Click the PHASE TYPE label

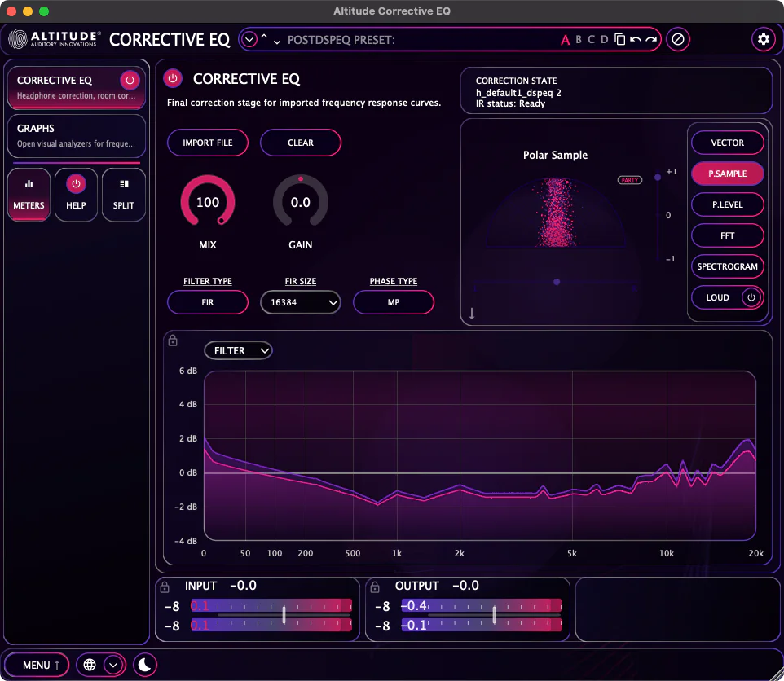tap(394, 281)
